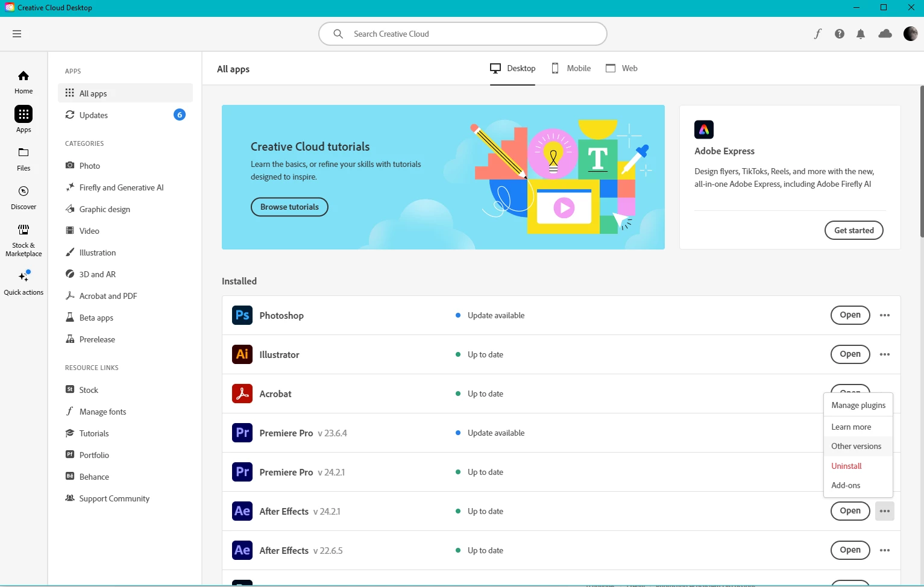Select the Photo category
Screen dimensions: 924x587
[x=125, y=166]
